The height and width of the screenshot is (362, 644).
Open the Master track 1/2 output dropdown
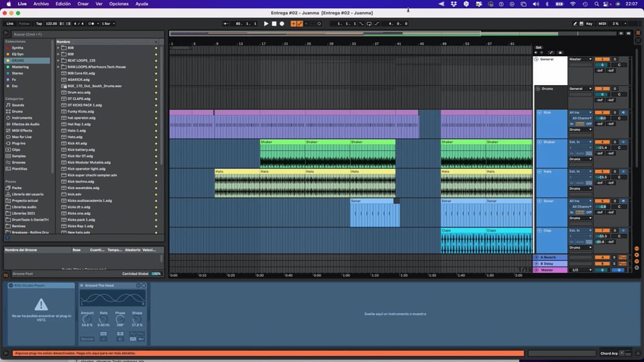click(580, 270)
